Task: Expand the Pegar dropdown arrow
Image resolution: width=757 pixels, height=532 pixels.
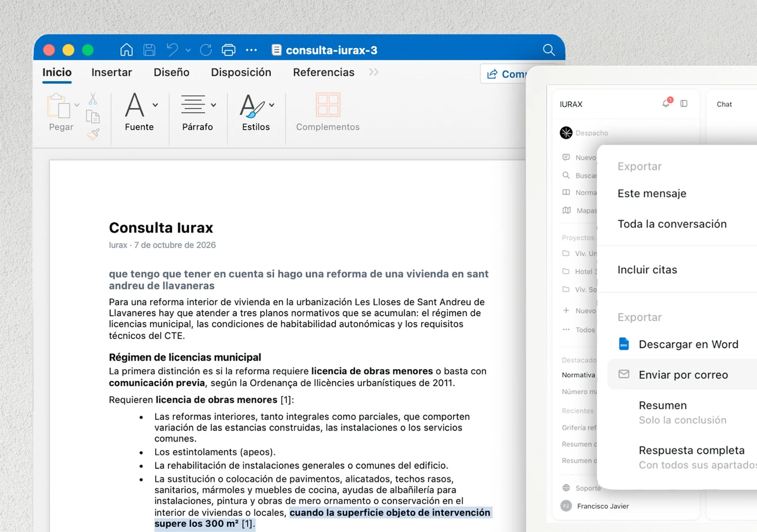Action: click(x=77, y=105)
